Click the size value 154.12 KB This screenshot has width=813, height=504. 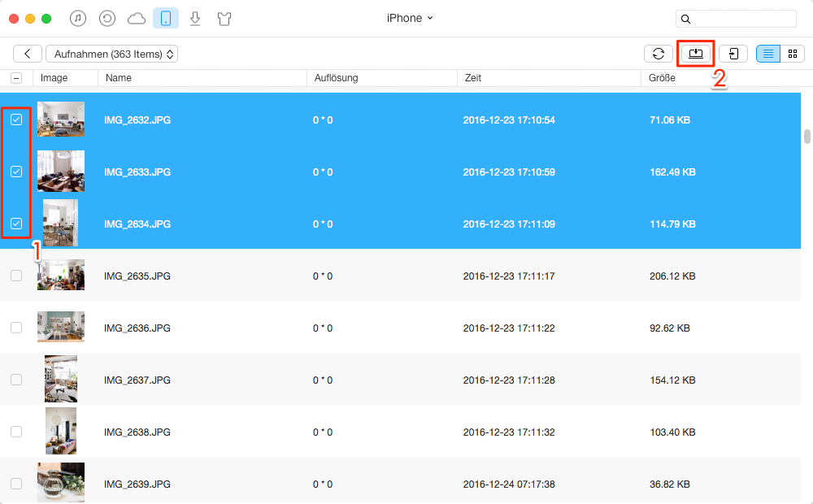tap(672, 380)
